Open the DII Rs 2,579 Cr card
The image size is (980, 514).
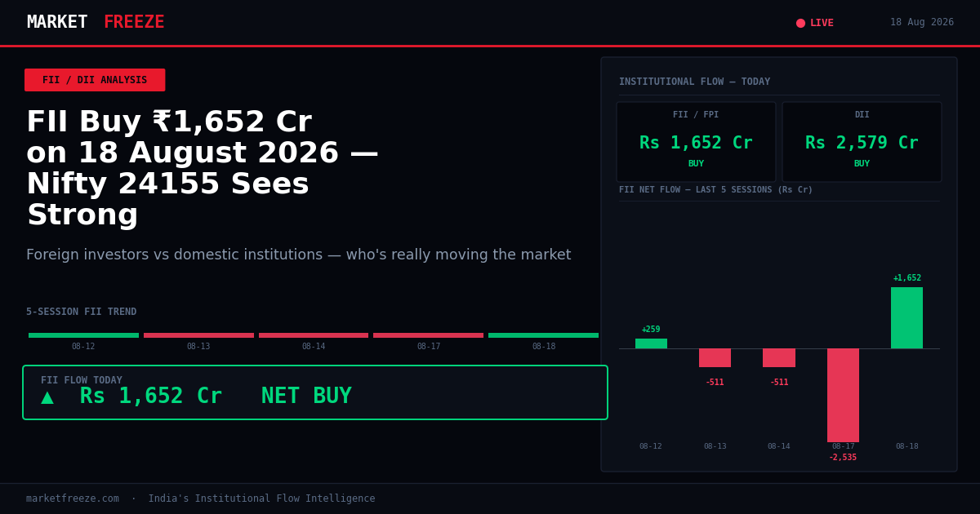[x=862, y=142]
